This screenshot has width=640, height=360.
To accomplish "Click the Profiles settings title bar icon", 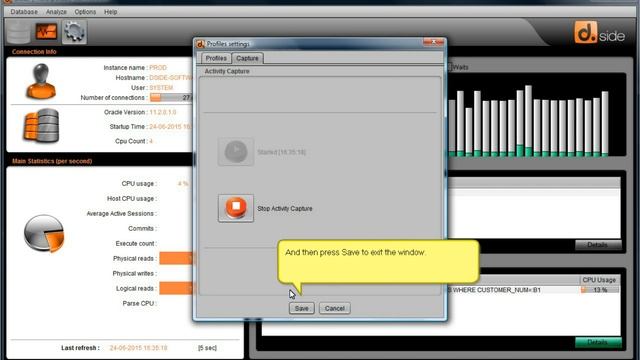I will [200, 44].
